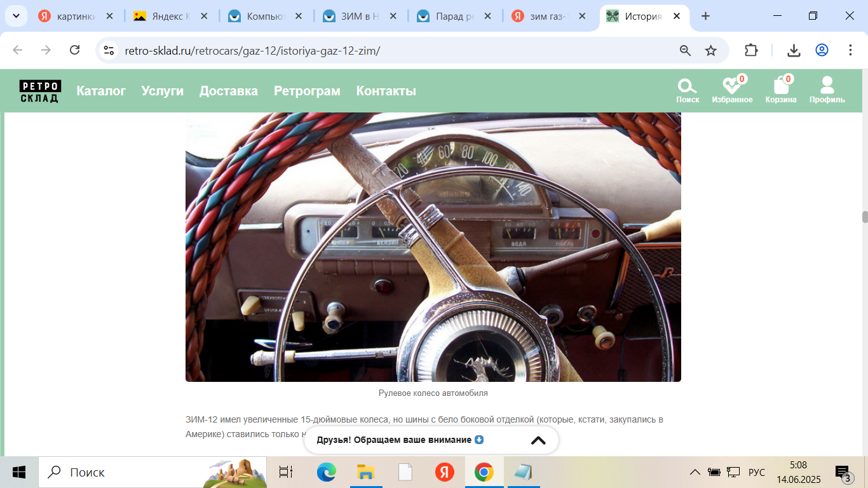This screenshot has width=868, height=488.
Task: Open the tab search dropdown arrow
Action: 17,17
